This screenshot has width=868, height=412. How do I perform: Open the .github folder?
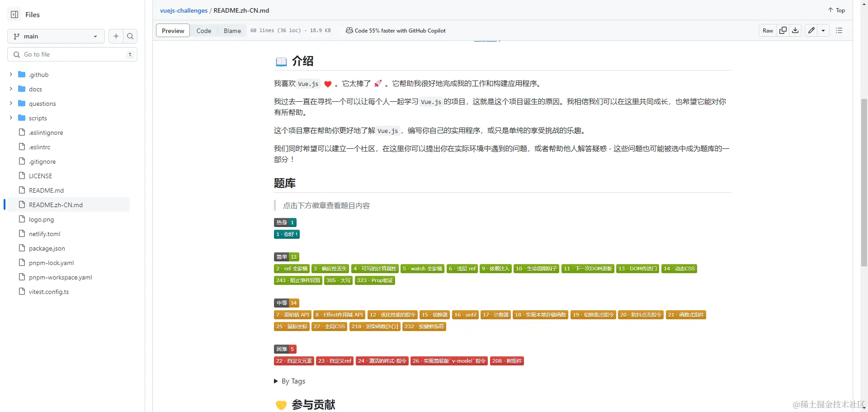pyautogui.click(x=39, y=75)
